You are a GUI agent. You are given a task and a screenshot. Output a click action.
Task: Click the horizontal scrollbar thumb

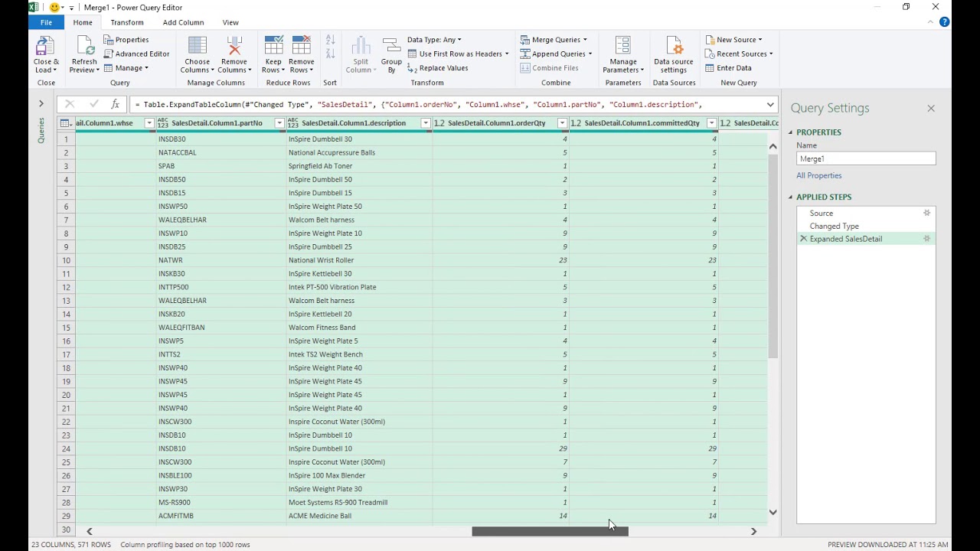[x=550, y=532]
